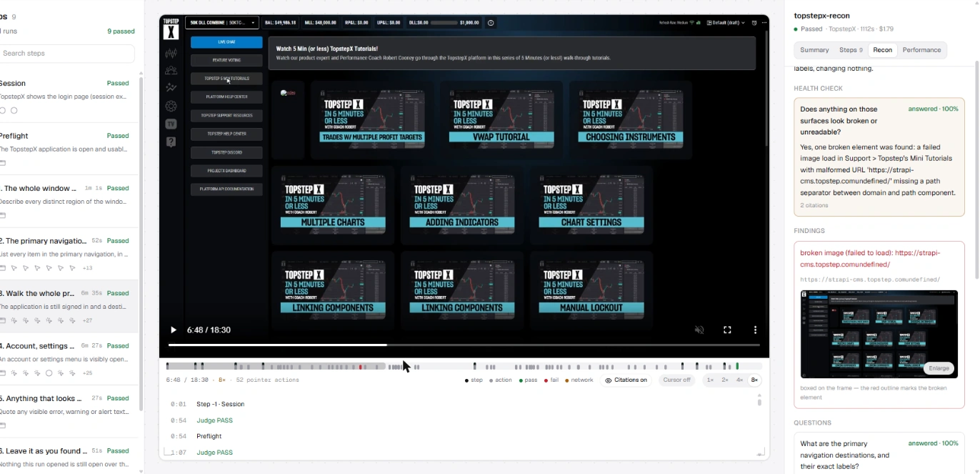This screenshot has width=980, height=474.
Task: Open Platform Help Center
Action: click(x=226, y=97)
